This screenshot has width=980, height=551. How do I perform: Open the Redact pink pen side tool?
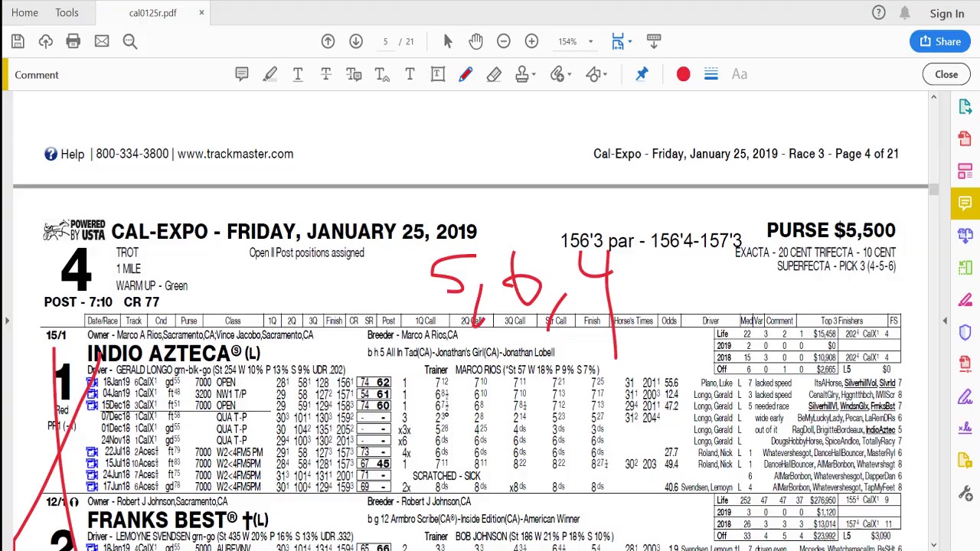965,300
